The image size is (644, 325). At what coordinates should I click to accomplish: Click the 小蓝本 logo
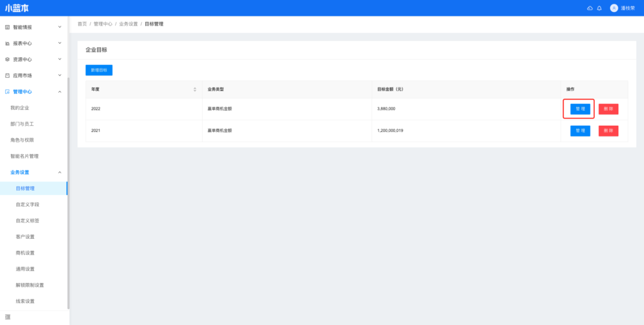click(17, 8)
